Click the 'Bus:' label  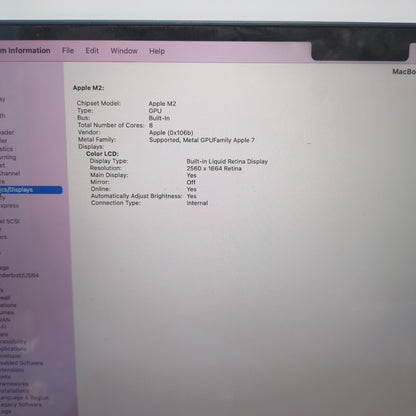click(x=84, y=118)
